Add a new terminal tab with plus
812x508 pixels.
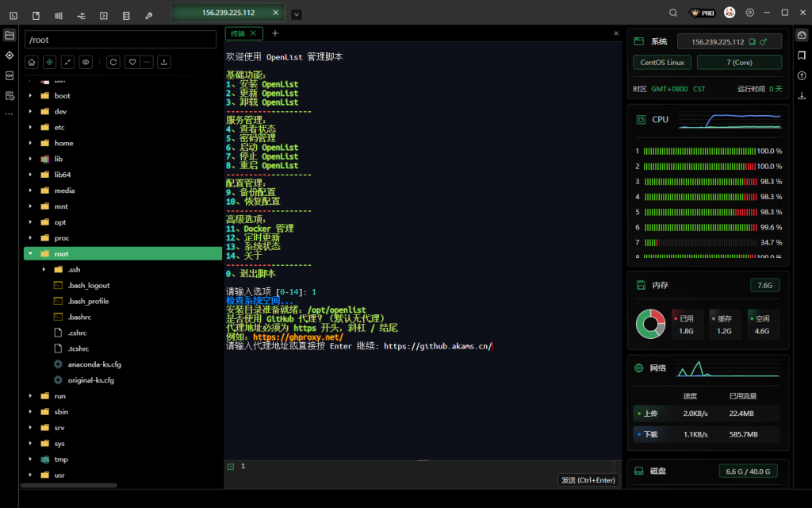coord(275,33)
